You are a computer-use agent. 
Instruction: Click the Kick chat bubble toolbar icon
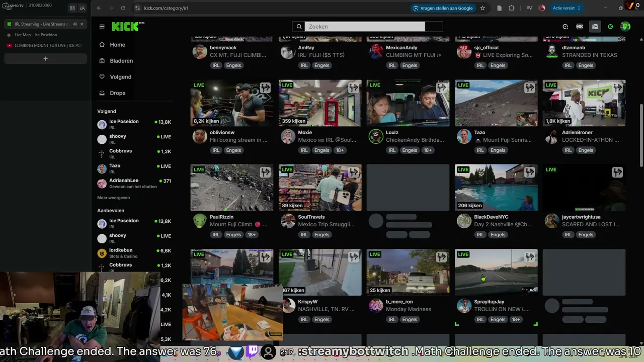[565, 27]
